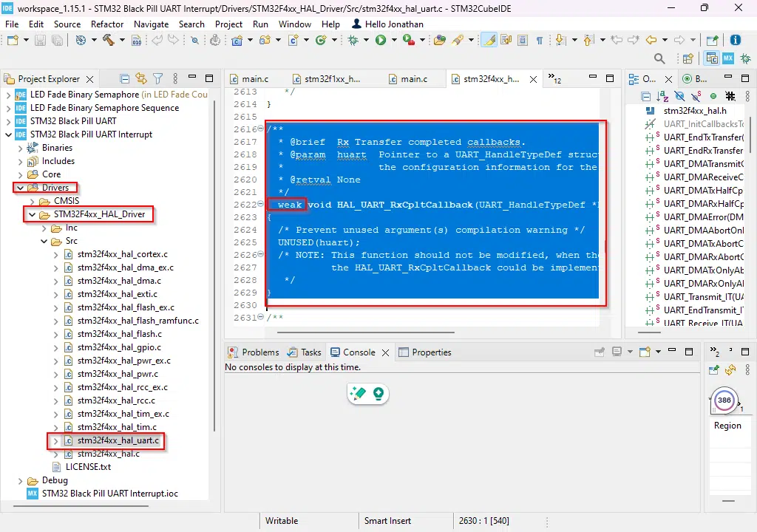
Task: Collapse the Drivers folder
Action: [20, 188]
